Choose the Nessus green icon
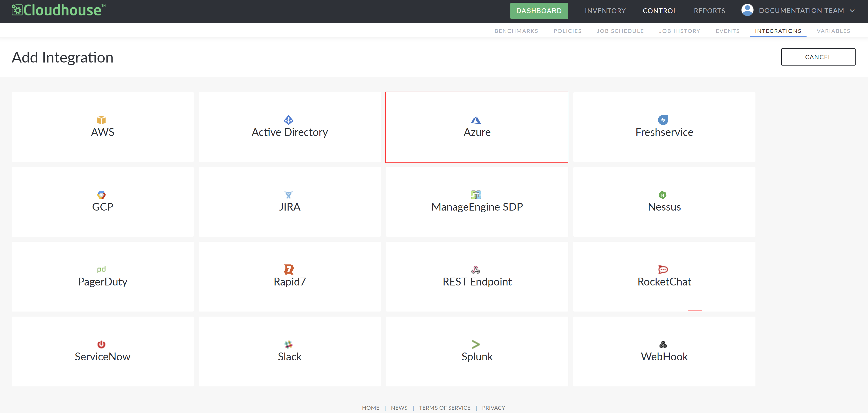868x413 pixels. tap(662, 195)
